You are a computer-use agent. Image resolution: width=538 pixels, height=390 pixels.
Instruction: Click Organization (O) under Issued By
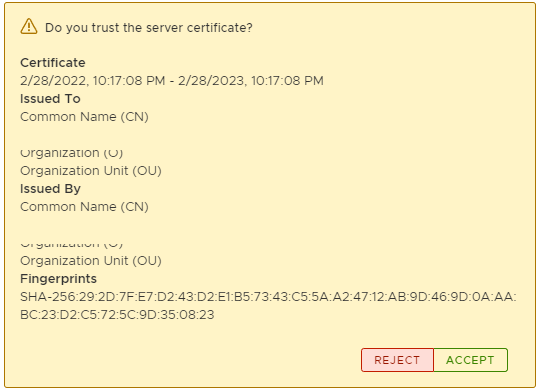click(72, 245)
